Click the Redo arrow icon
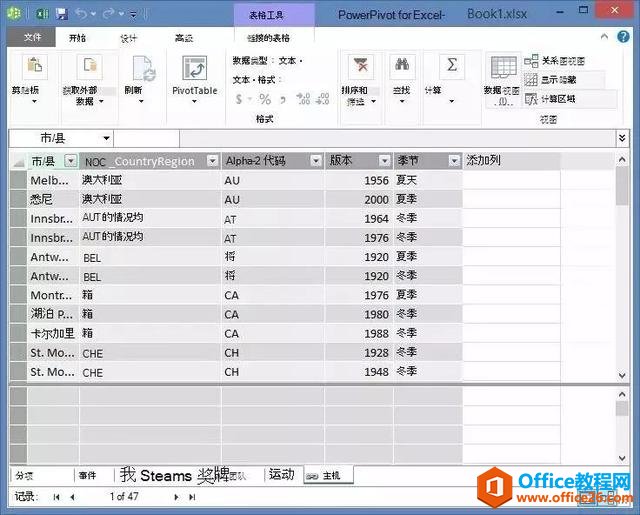640x515 pixels. (109, 14)
